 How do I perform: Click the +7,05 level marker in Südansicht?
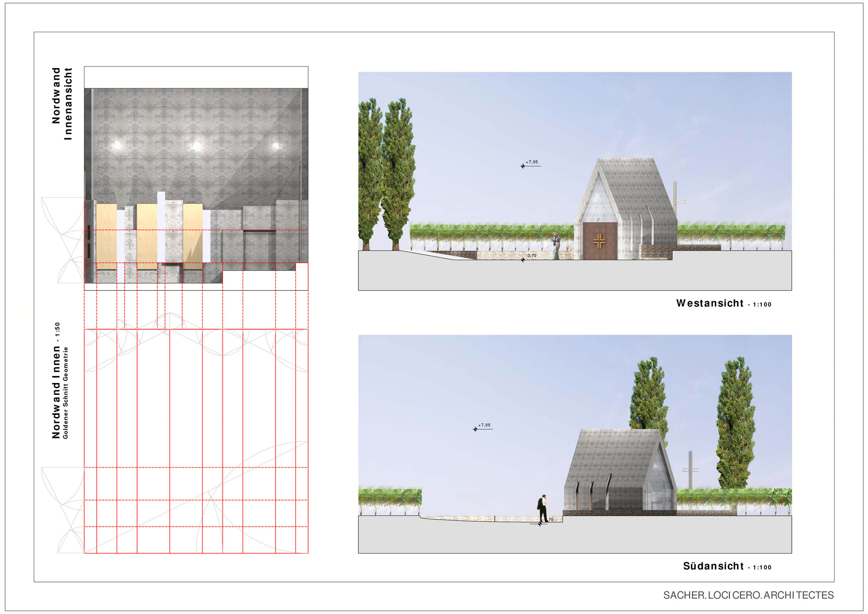tap(483, 427)
